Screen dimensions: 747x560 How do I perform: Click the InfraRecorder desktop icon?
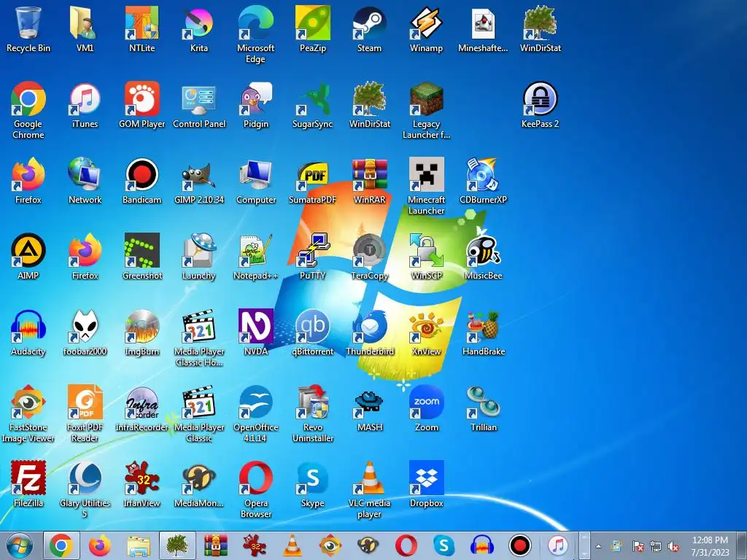pos(142,408)
